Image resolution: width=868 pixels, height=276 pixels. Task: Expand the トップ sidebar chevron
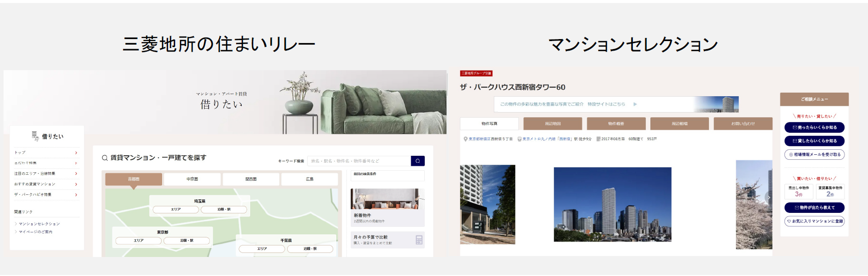pyautogui.click(x=76, y=153)
